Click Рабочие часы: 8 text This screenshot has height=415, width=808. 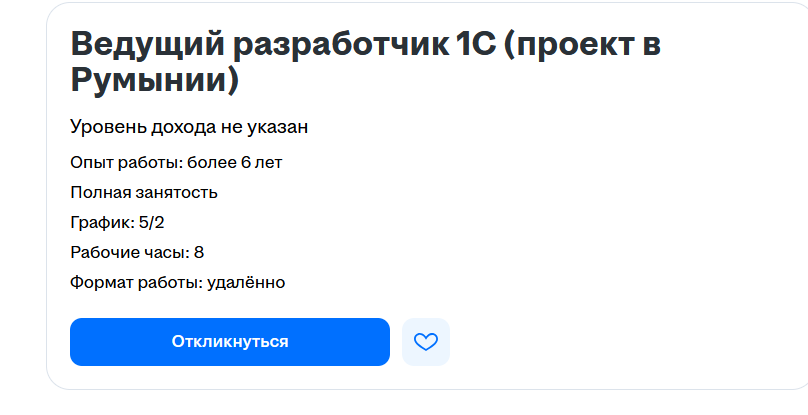(x=137, y=252)
